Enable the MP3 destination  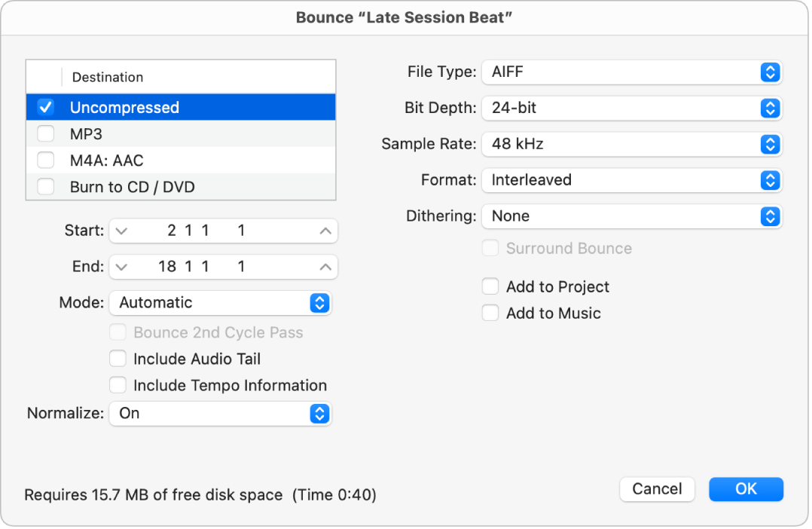[45, 133]
